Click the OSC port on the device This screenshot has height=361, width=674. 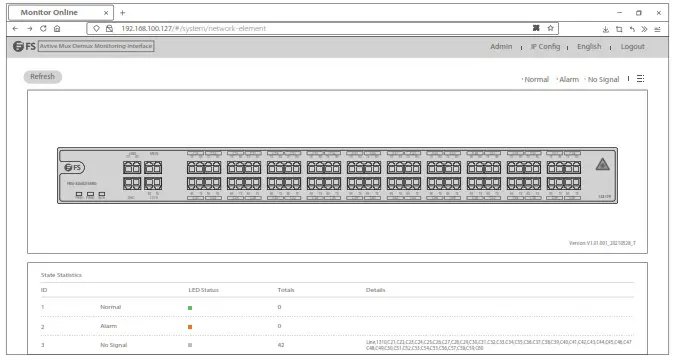coord(132,184)
